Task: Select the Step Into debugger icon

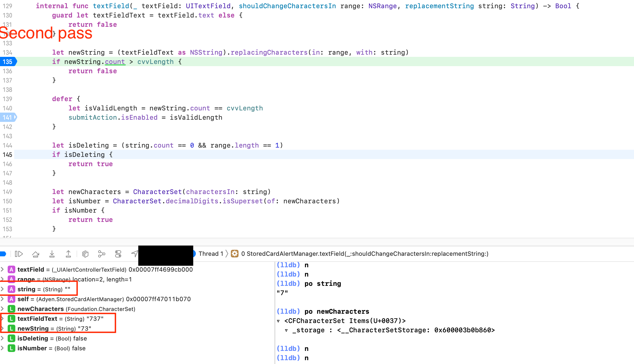Action: tap(52, 254)
